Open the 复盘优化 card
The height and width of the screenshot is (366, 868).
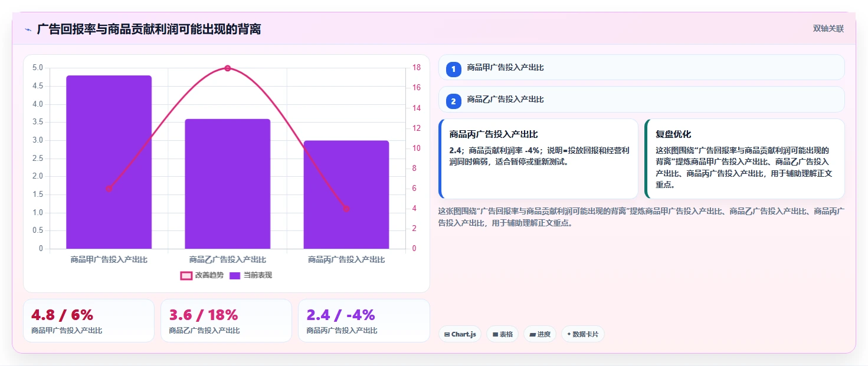click(x=745, y=159)
